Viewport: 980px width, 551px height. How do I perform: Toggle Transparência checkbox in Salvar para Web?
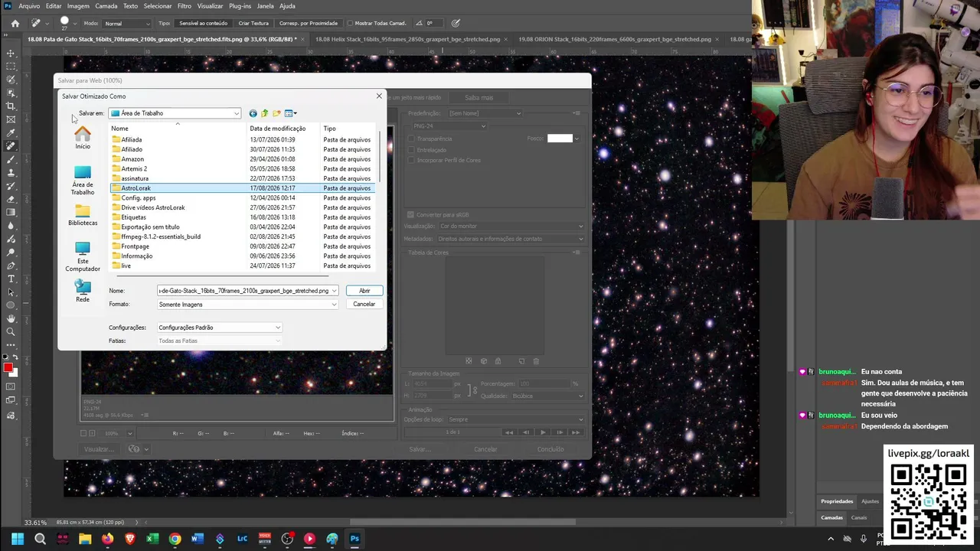411,139
